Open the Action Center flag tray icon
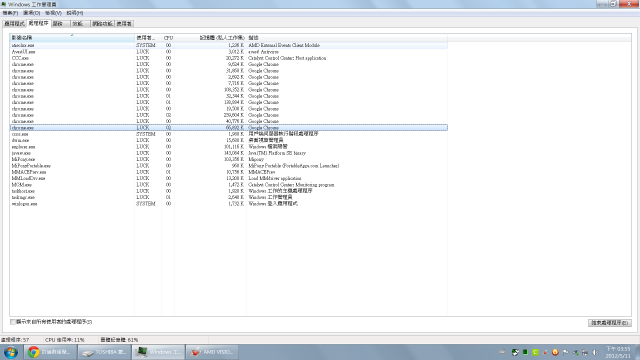Screen dimensions: 640x360 565,352
